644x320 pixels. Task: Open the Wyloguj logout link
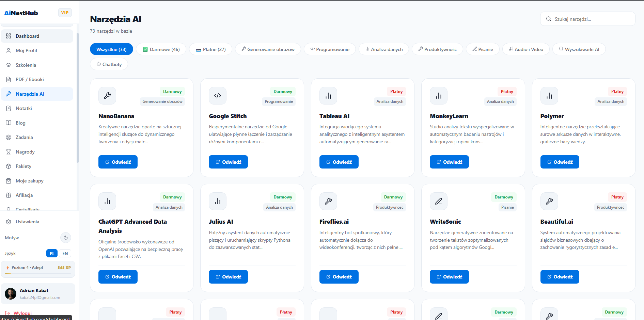19,313
